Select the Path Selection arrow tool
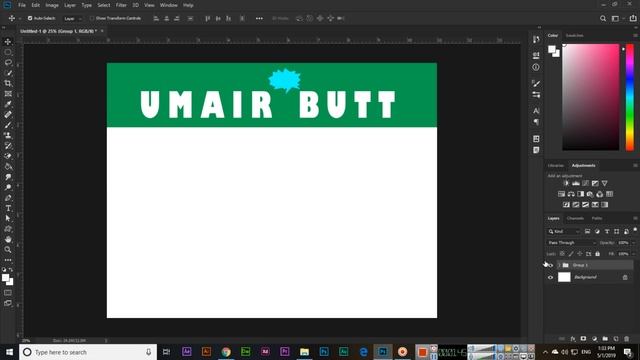The image size is (640, 360). click(8, 218)
